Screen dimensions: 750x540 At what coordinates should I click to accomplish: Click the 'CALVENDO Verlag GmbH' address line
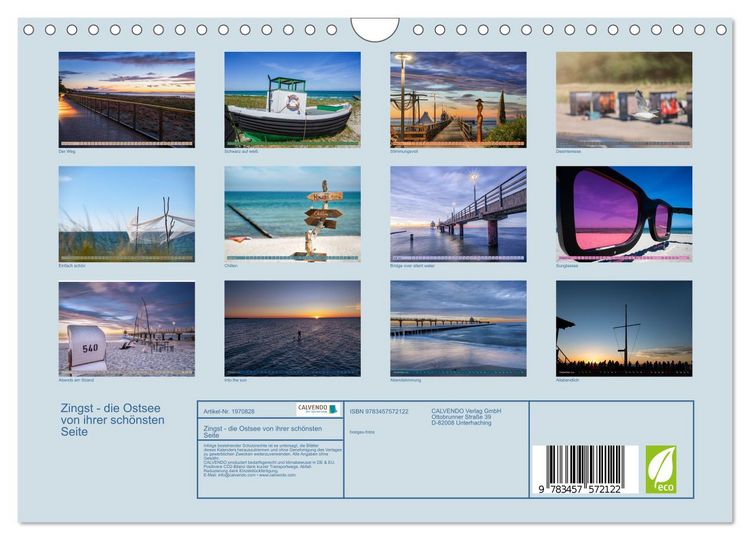click(x=466, y=411)
